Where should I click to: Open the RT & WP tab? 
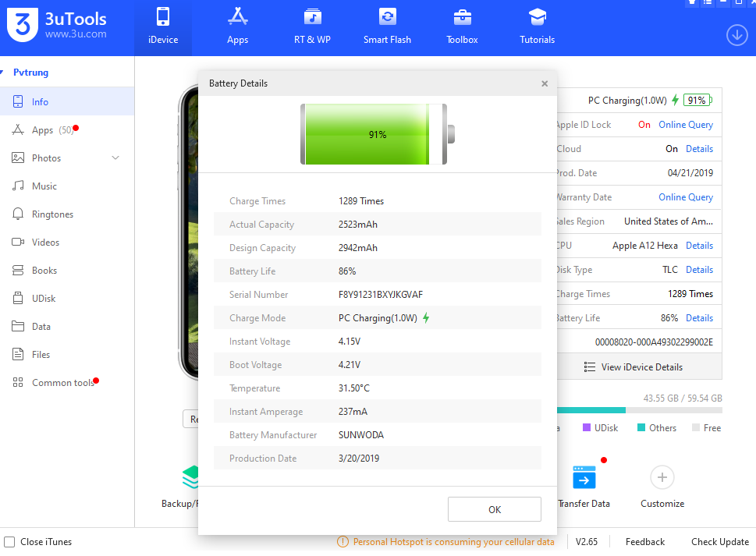312,28
